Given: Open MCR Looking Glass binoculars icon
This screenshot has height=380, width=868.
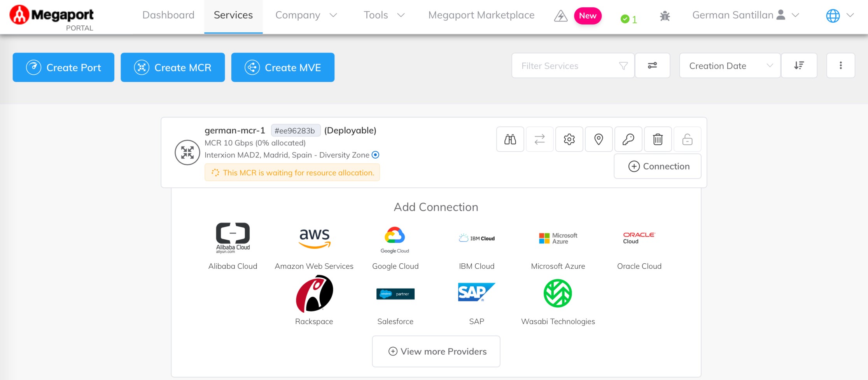Looking at the screenshot, I should point(510,139).
